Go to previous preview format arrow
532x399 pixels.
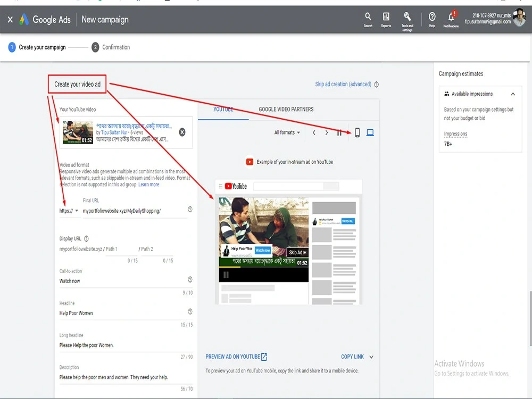[314, 132]
